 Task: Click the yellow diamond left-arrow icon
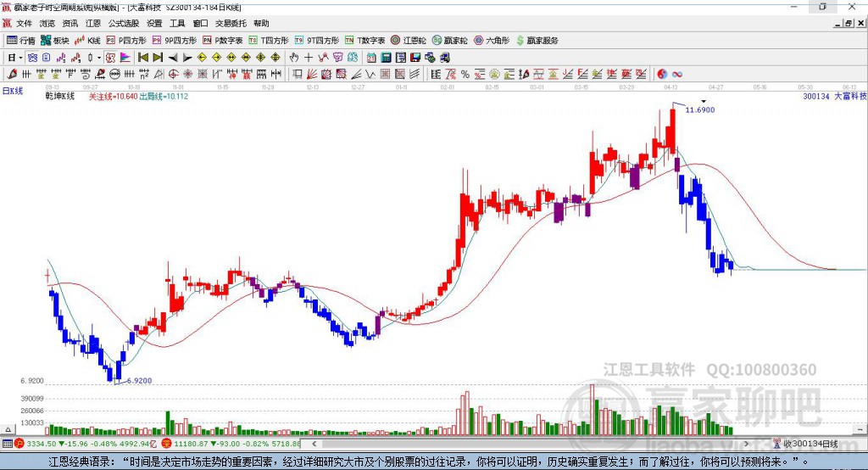(x=202, y=58)
